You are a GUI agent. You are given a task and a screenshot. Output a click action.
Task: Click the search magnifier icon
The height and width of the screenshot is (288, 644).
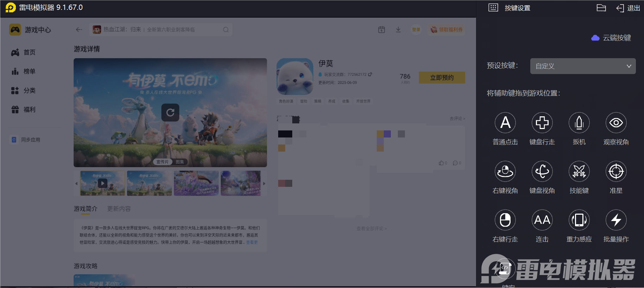tap(226, 30)
